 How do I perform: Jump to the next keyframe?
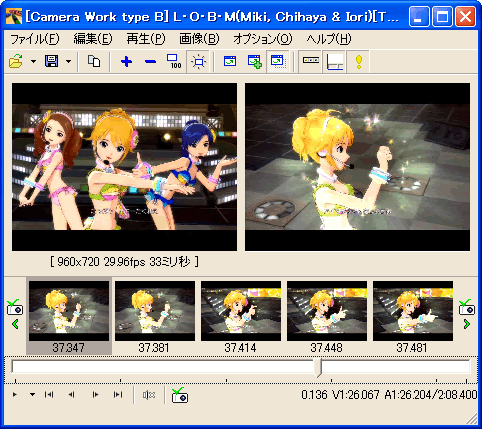[x=118, y=395]
